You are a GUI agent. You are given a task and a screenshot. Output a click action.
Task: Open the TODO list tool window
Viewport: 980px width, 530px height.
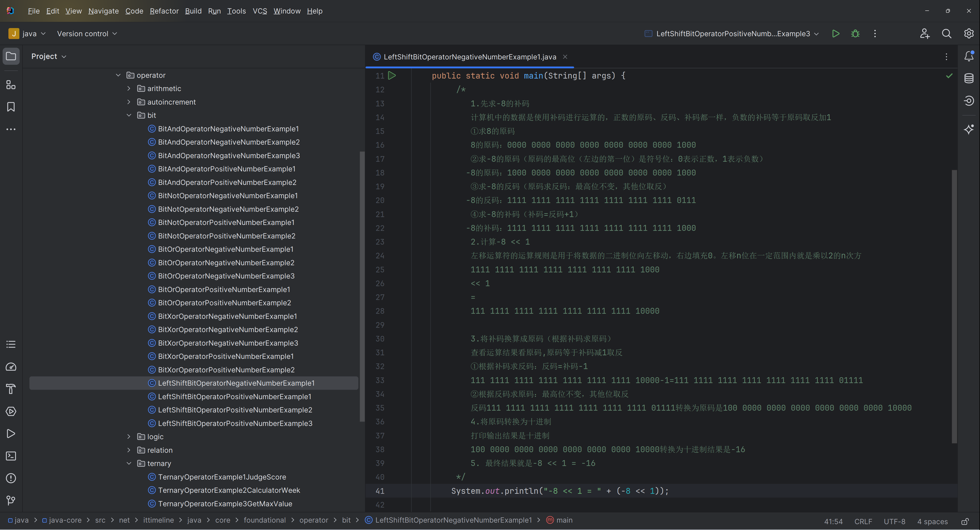click(11, 344)
